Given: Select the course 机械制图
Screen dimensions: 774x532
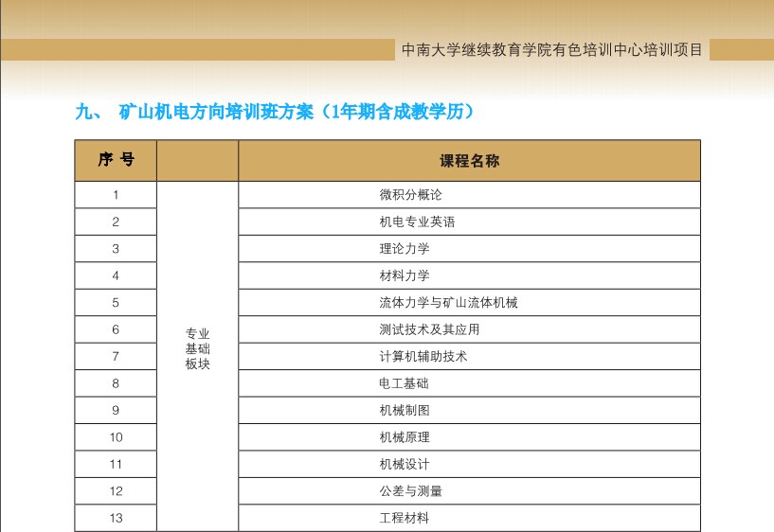Looking at the screenshot, I should pos(405,410).
